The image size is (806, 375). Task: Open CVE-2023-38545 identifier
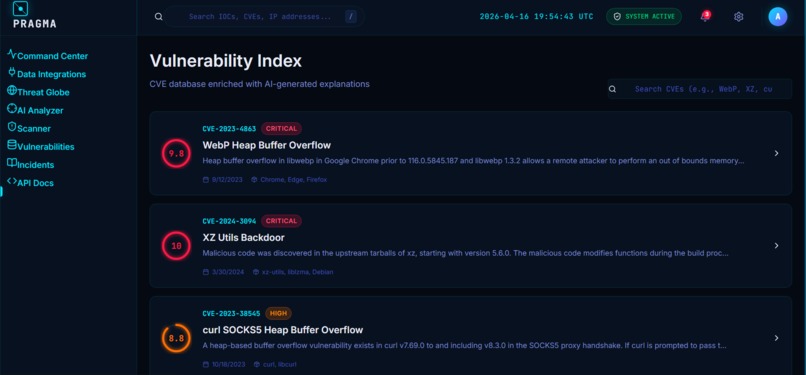pos(231,313)
